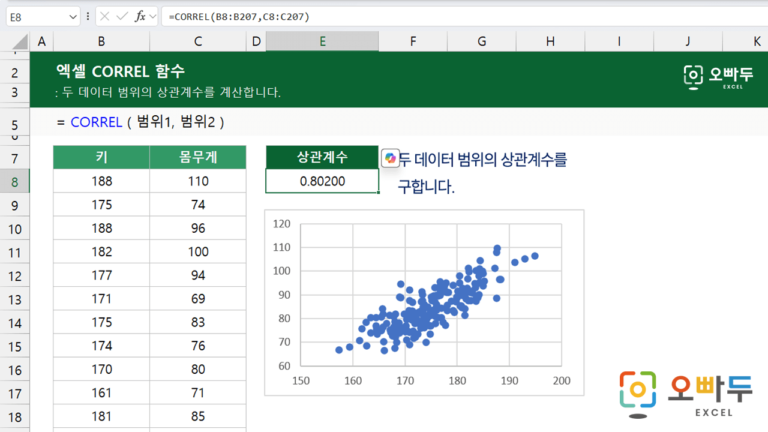This screenshot has height=432, width=768.
Task: Click the 엑셀 CORREL 함수 title
Action: pos(120,72)
